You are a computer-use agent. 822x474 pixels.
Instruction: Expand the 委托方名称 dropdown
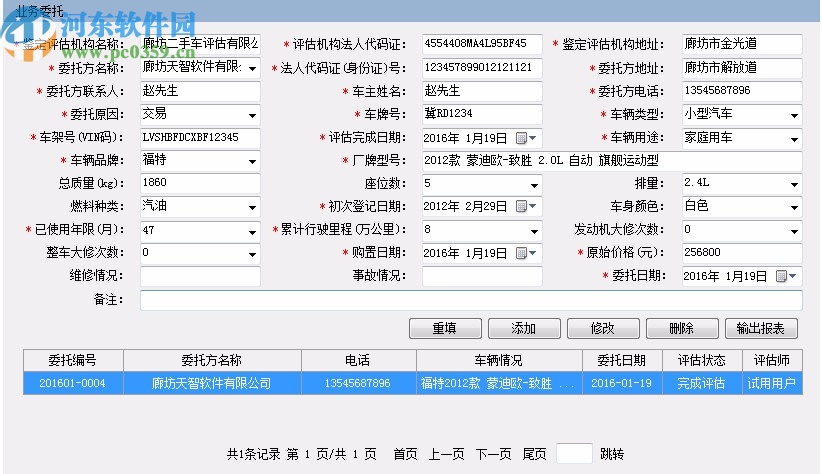coord(253,69)
